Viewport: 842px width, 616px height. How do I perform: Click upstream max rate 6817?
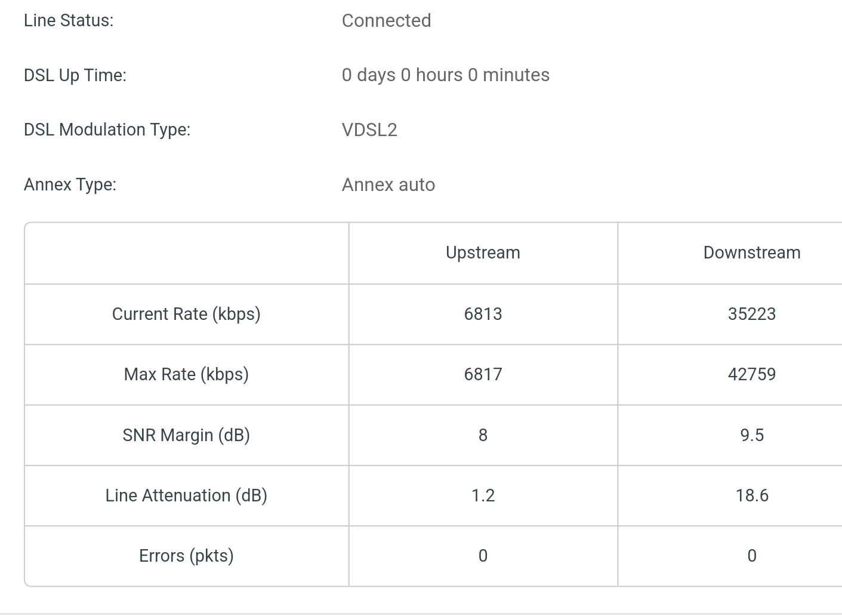pyautogui.click(x=483, y=374)
